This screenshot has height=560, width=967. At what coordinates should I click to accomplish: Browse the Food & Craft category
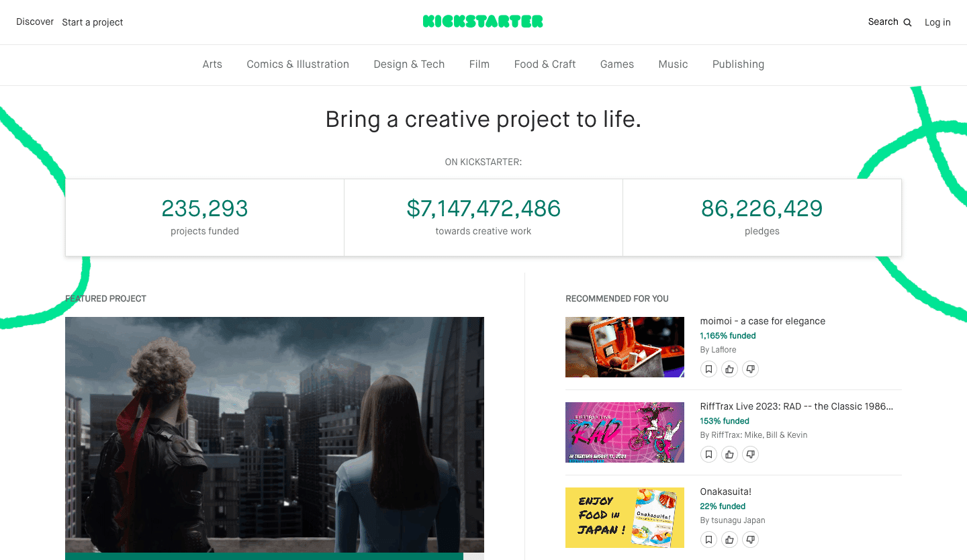(545, 64)
